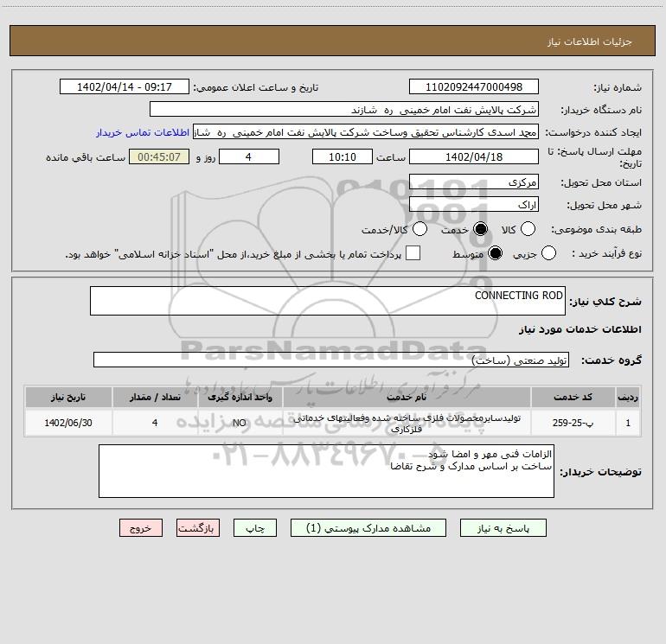Click the CONNECTING ROD description box

point(328,301)
